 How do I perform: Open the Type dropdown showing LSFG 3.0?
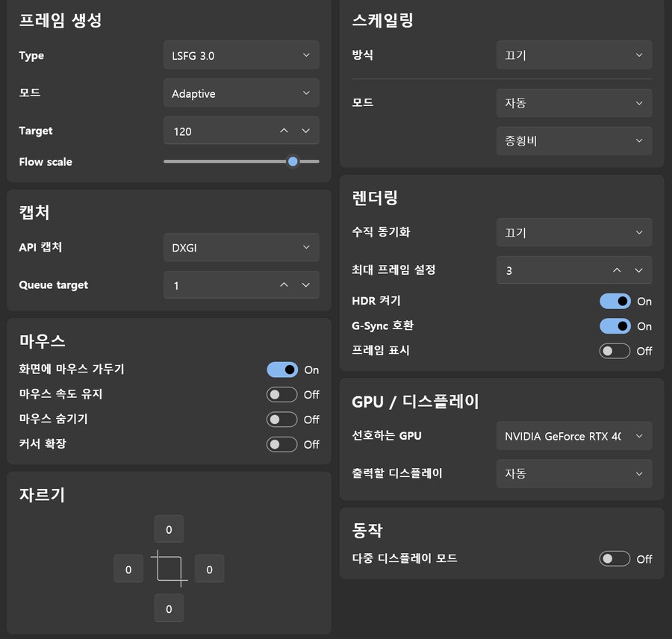pyautogui.click(x=240, y=54)
